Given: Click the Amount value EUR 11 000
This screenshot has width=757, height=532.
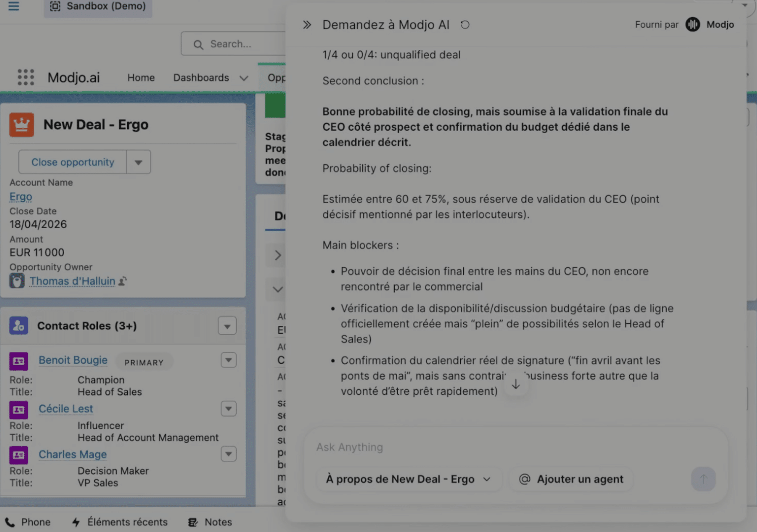Looking at the screenshot, I should (37, 253).
